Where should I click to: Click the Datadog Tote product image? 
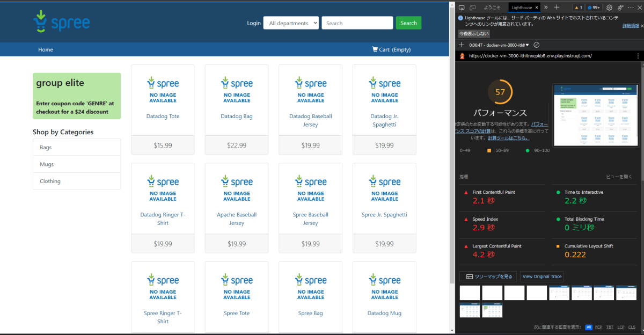click(163, 90)
